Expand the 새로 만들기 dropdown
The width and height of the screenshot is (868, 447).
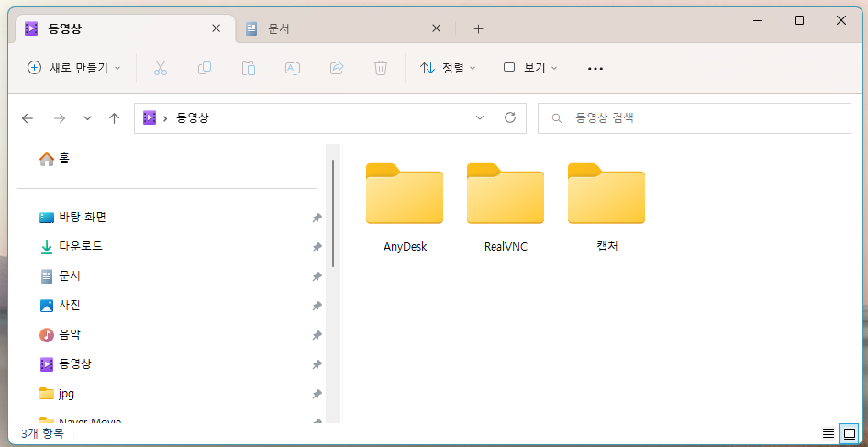coord(73,68)
